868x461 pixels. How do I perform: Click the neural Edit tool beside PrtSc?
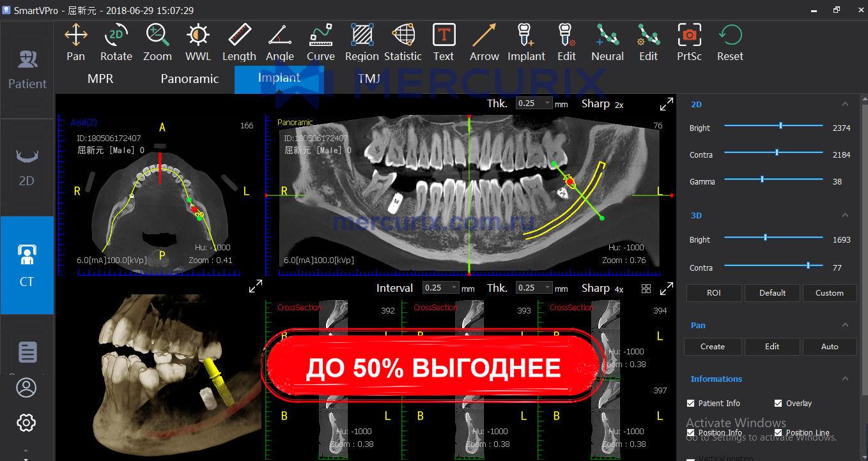(649, 42)
